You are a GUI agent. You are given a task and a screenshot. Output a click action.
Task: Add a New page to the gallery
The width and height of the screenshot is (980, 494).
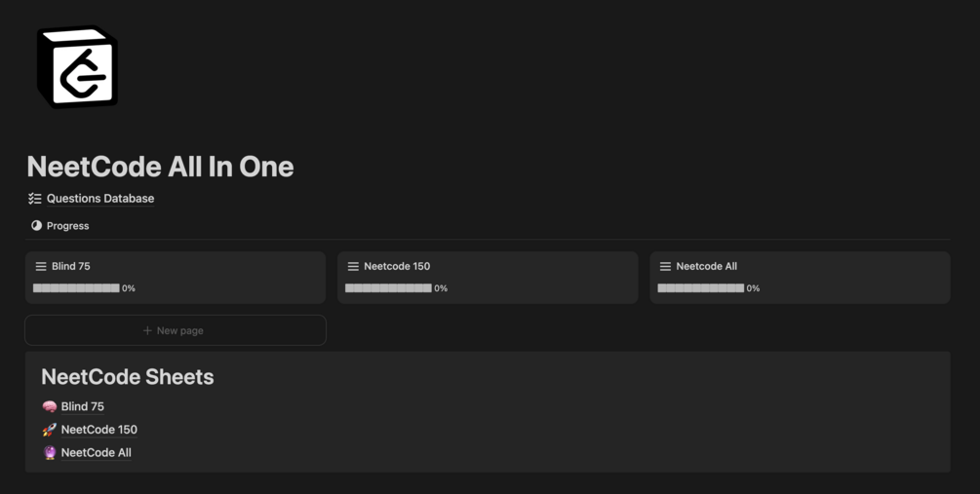[x=176, y=330]
